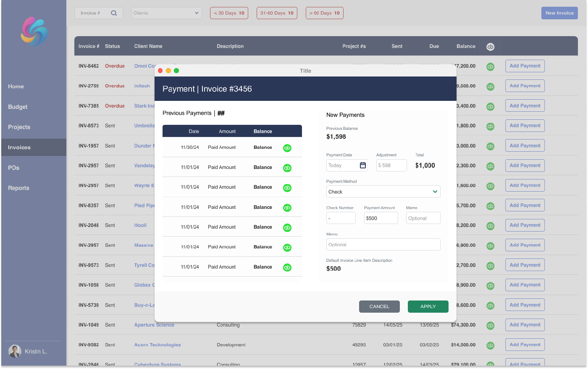Click QuickBooks icon in last previous payment row
Screen dimensions: 588x369
click(287, 267)
